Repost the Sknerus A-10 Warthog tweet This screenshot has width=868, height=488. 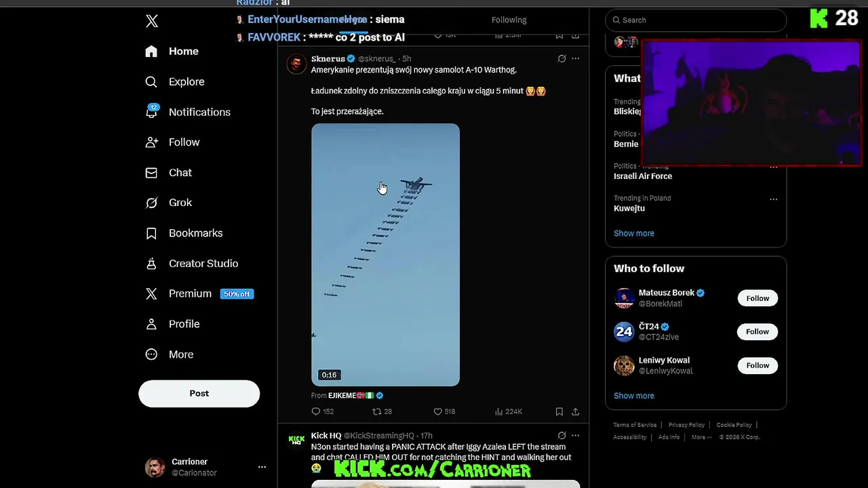(382, 411)
